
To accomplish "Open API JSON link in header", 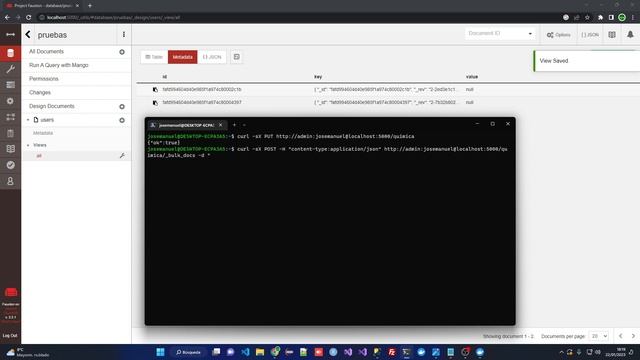I will point(590,35).
